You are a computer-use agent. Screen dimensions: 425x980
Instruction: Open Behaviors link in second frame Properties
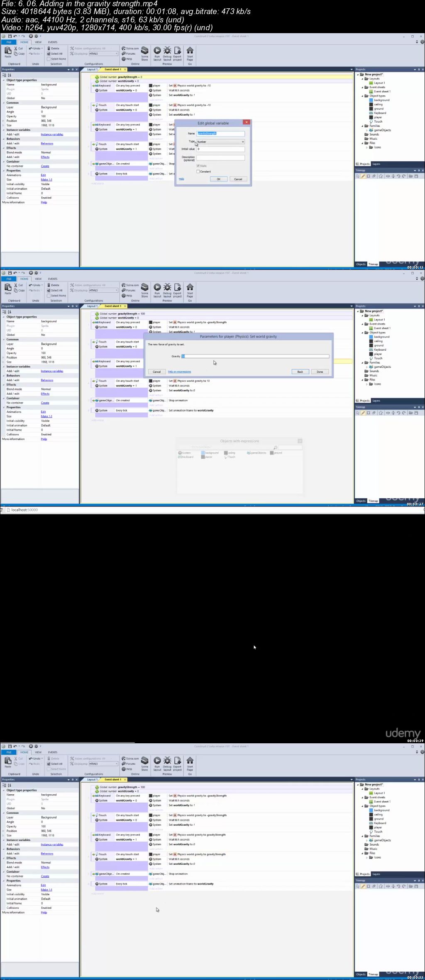point(47,380)
